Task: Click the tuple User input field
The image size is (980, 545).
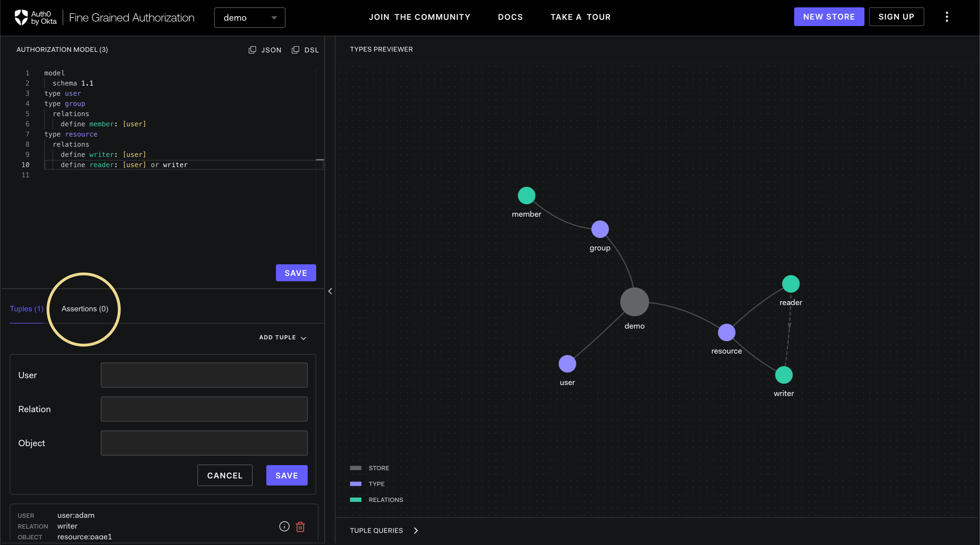Action: pos(204,375)
